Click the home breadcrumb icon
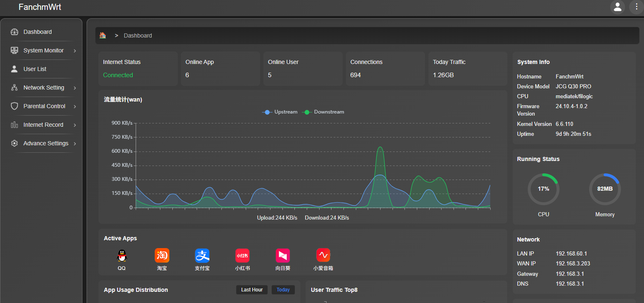The image size is (644, 303). (103, 35)
